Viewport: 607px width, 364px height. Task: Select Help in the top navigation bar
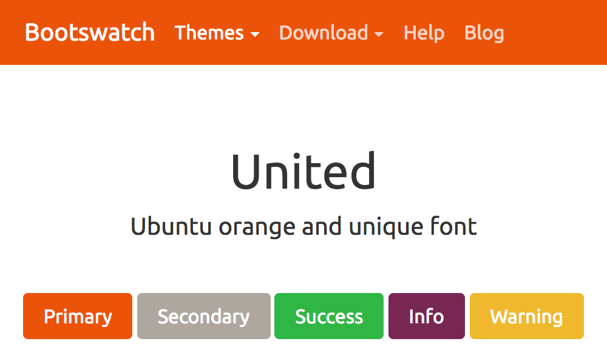(424, 33)
